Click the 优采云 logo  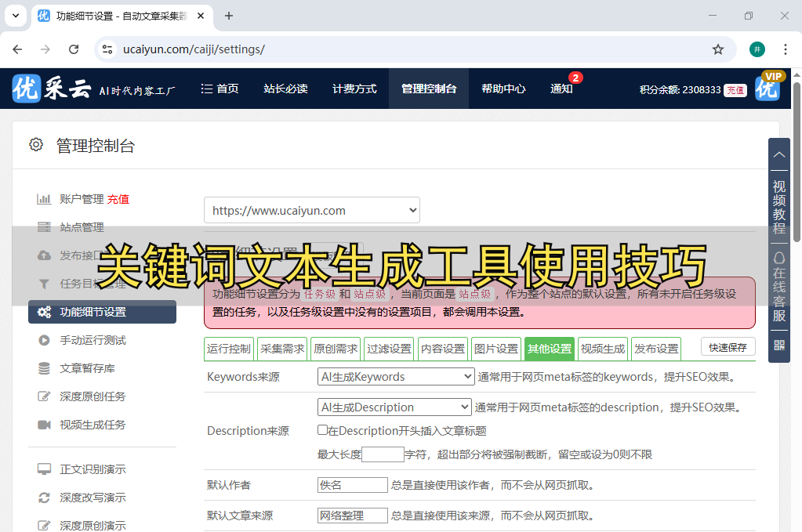click(x=51, y=89)
